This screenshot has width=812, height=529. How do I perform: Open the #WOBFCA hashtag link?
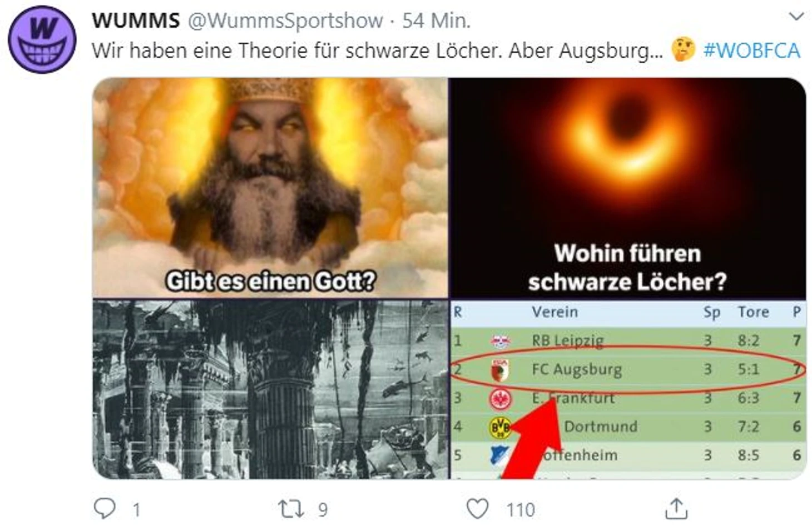click(x=751, y=51)
